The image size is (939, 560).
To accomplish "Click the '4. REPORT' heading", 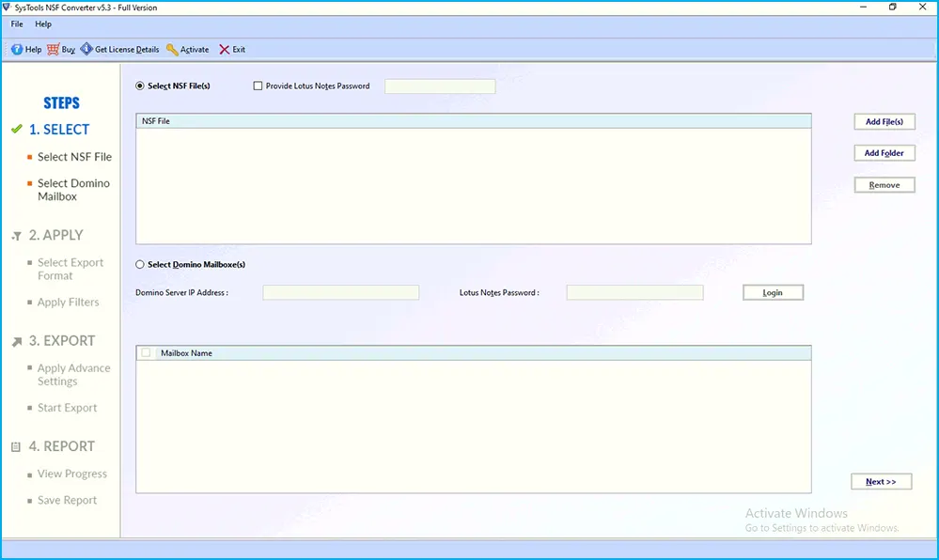I will click(62, 446).
